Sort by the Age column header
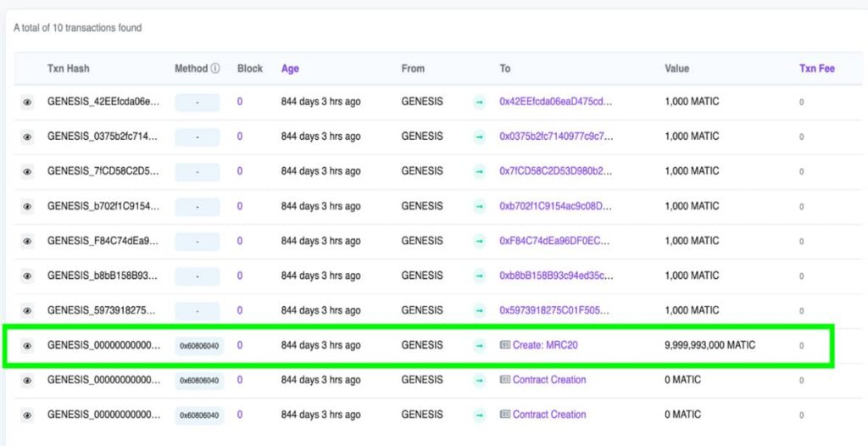 pyautogui.click(x=290, y=69)
